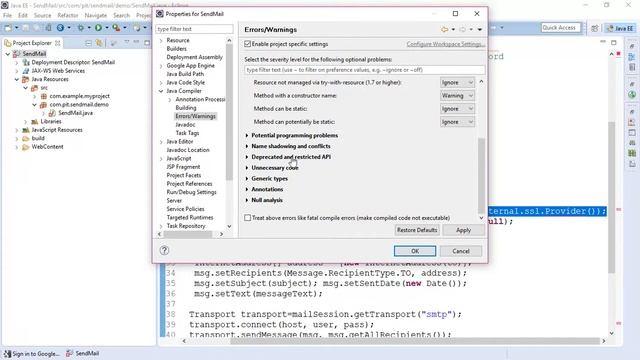Open severity dropdown for Method can be static
This screenshot has width=640, height=360.
coord(457,109)
